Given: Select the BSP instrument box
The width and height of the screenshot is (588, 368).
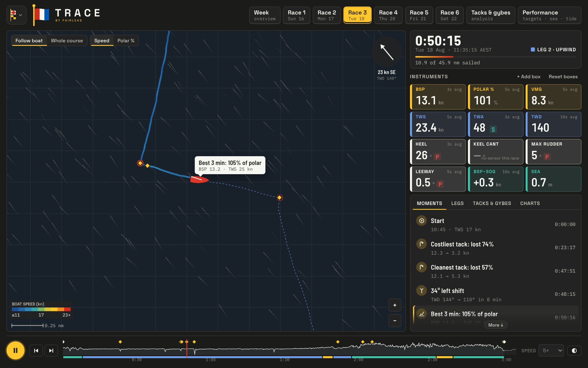Looking at the screenshot, I should click(x=438, y=97).
